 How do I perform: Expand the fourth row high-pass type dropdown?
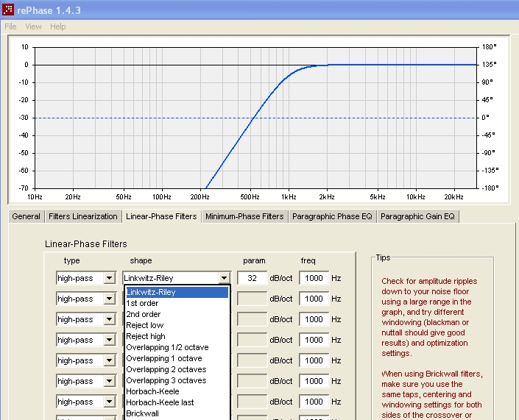pyautogui.click(x=109, y=340)
